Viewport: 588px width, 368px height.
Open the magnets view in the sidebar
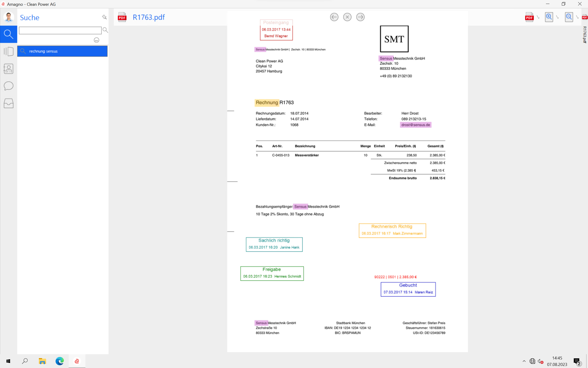(8, 52)
